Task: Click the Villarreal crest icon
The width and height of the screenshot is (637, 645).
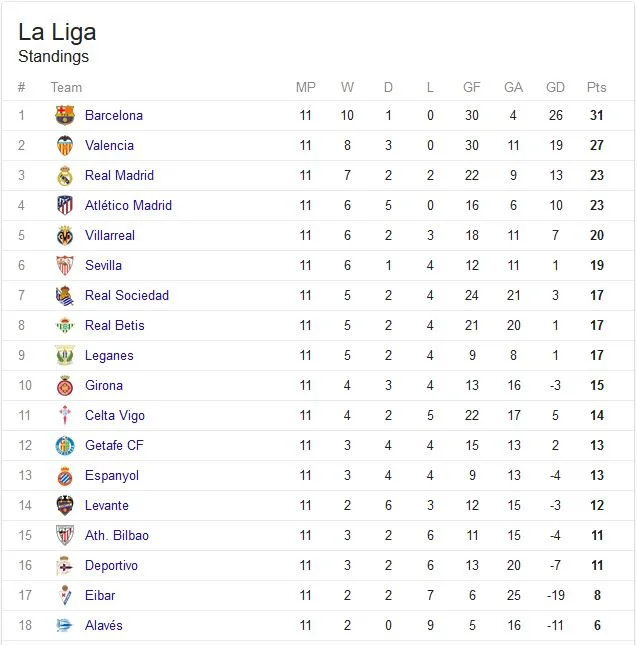Action: coord(65,235)
